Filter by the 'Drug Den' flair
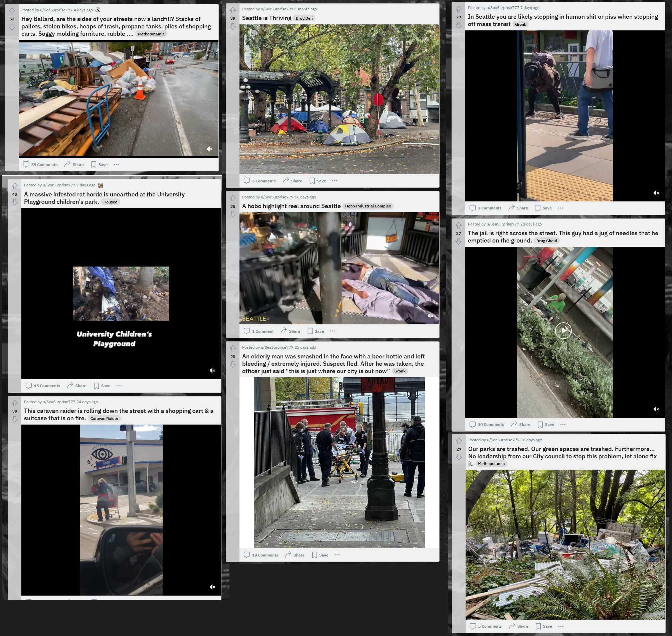The image size is (672, 636). 304,18
